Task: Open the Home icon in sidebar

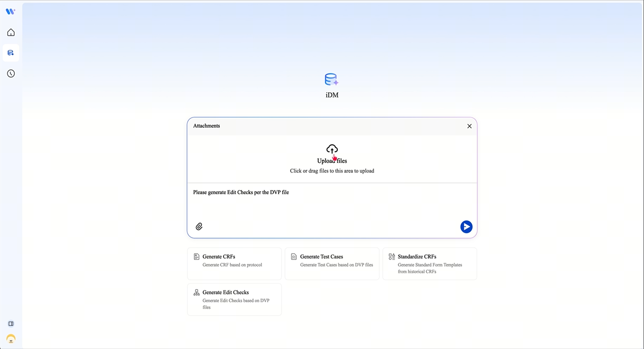Action: point(11,33)
